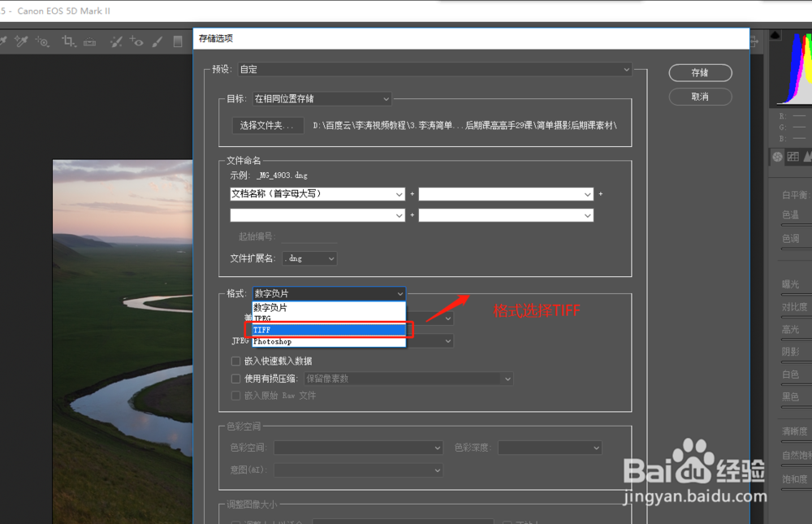Open the 文件扩展名 .dng dropdown

pyautogui.click(x=309, y=258)
